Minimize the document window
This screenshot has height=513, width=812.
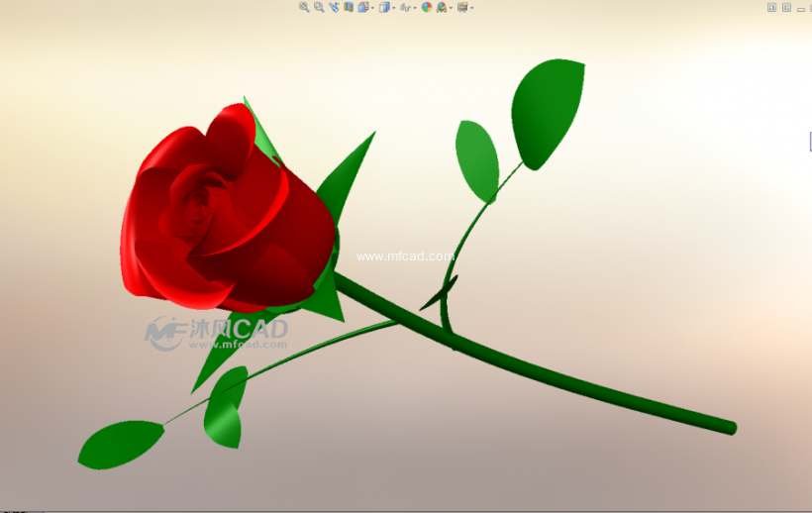coord(802,7)
